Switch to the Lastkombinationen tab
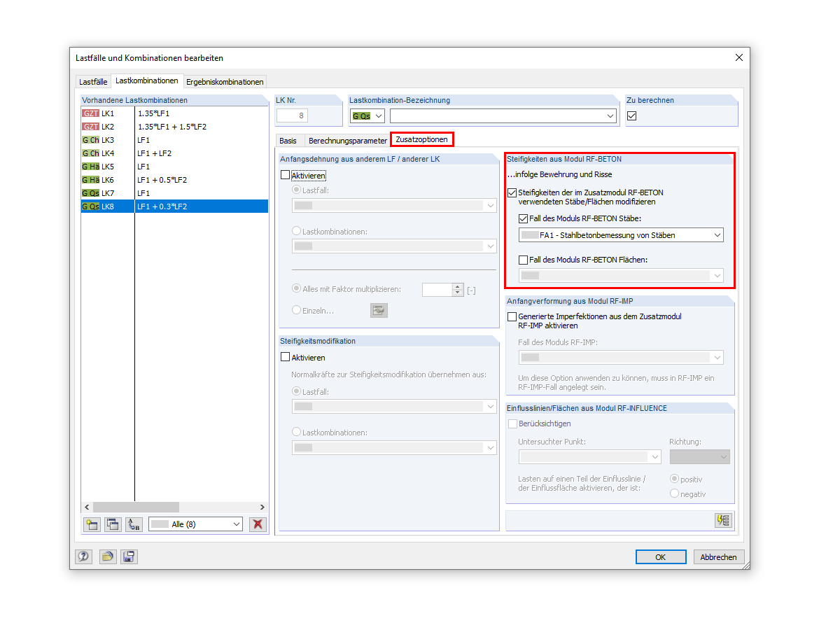This screenshot has height=630, width=840. point(147,80)
